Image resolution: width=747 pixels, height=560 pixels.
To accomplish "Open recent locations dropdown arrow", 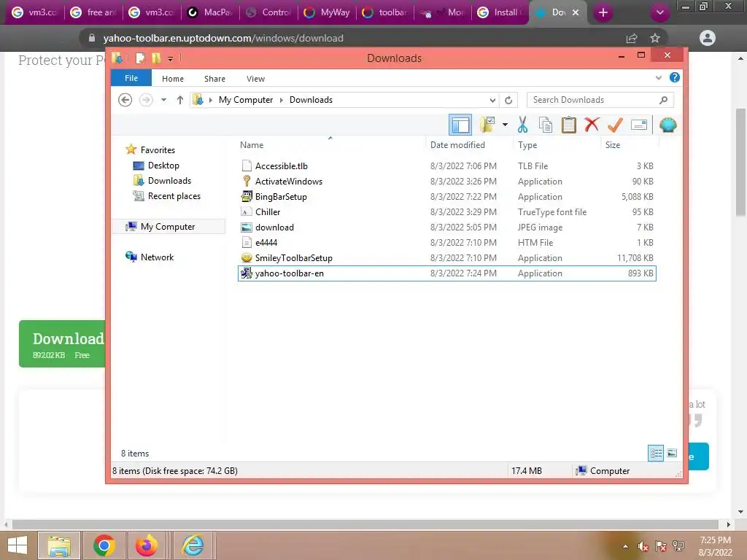I will pos(163,100).
